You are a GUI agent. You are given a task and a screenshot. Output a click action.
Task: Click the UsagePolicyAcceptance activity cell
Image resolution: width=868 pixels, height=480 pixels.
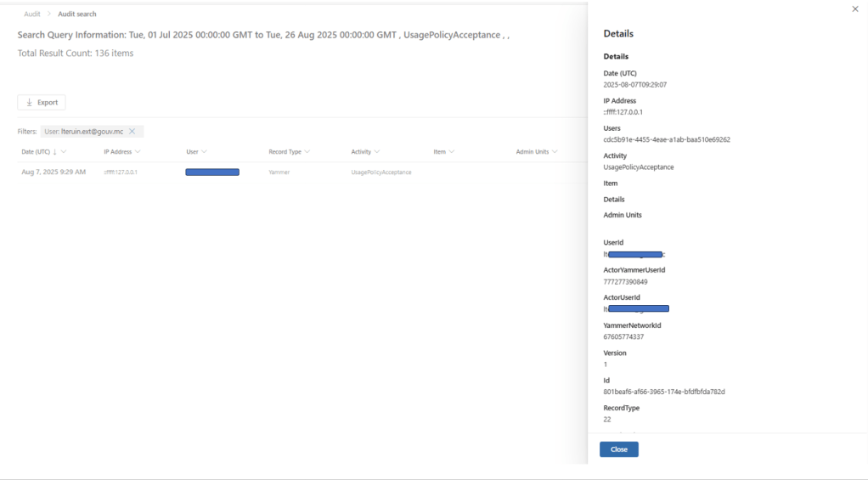click(x=381, y=172)
